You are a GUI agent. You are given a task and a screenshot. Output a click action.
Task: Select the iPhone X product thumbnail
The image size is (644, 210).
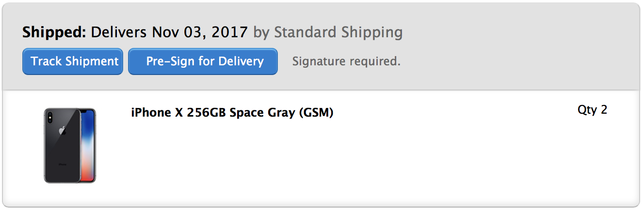click(70, 145)
